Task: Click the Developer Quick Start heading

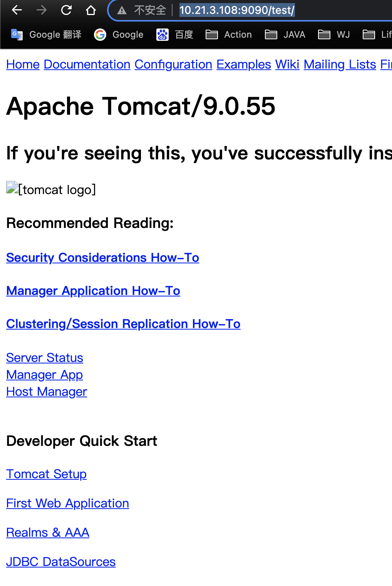Action: [x=82, y=441]
